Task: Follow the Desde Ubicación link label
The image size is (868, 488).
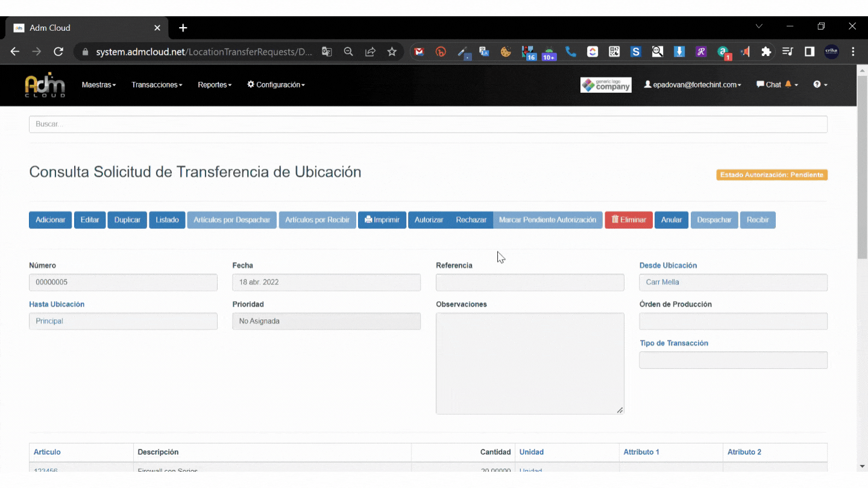Action: [x=668, y=265]
